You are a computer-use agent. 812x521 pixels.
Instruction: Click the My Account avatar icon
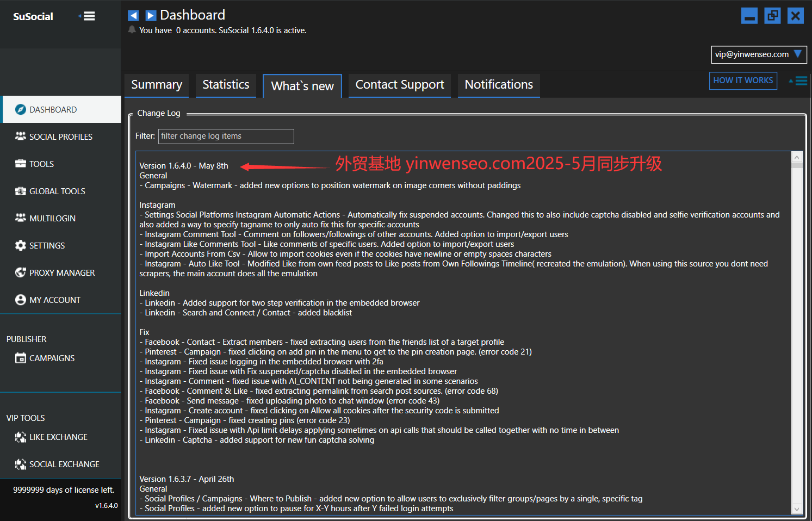pyautogui.click(x=21, y=300)
